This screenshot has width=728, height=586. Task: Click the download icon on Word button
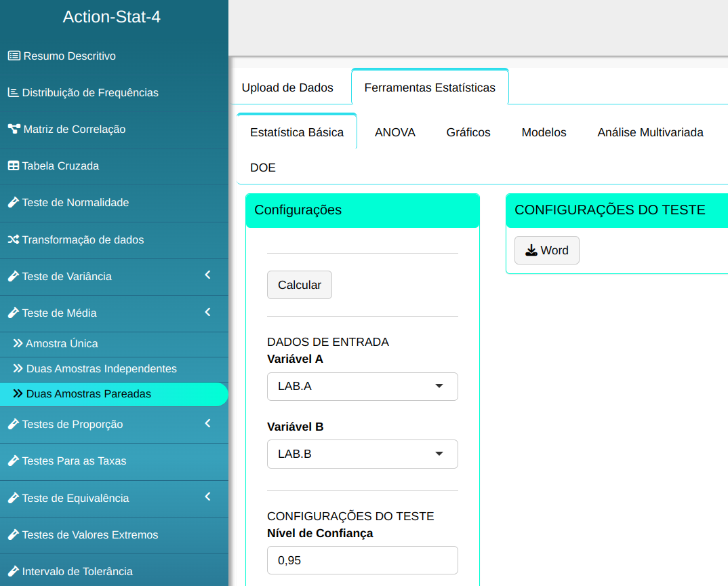pos(531,250)
